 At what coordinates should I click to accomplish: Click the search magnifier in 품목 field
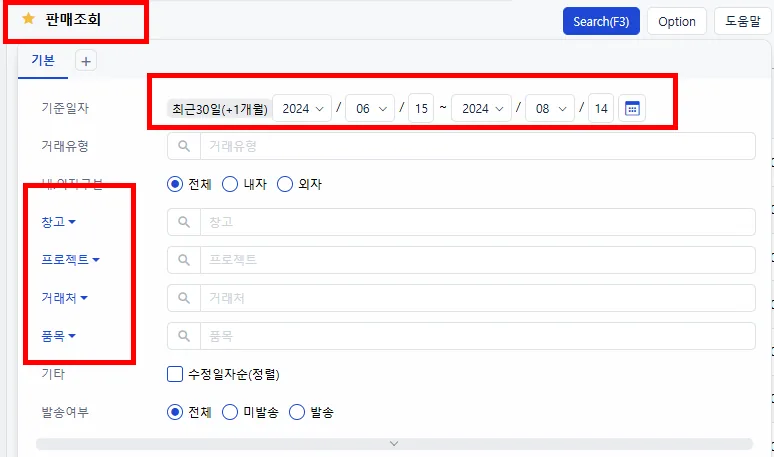(184, 336)
